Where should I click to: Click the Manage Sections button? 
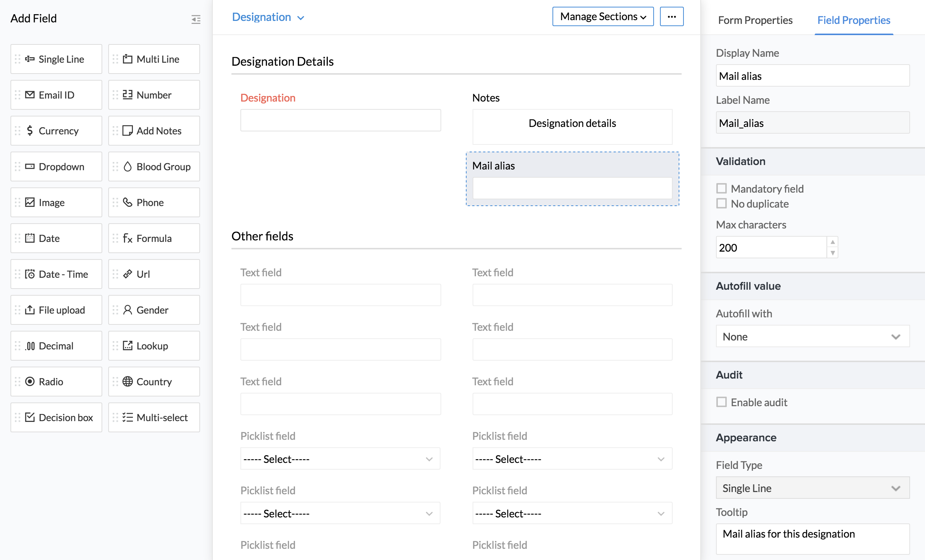tap(602, 16)
